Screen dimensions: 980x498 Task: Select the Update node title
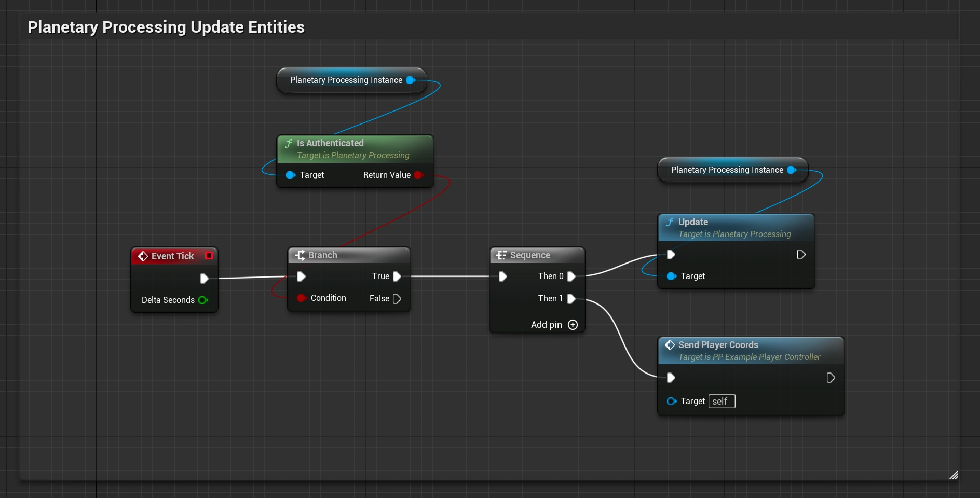click(x=693, y=222)
